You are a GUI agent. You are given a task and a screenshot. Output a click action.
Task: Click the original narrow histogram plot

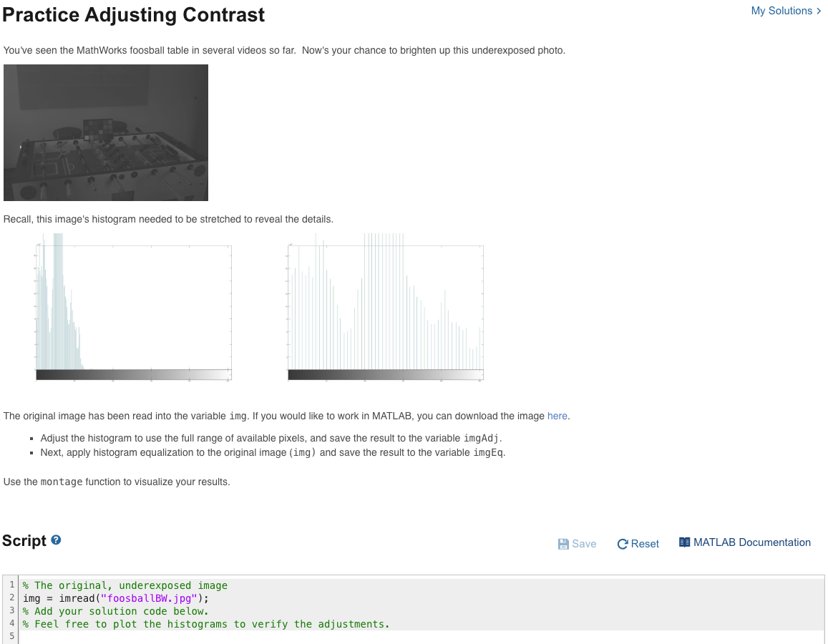point(132,308)
